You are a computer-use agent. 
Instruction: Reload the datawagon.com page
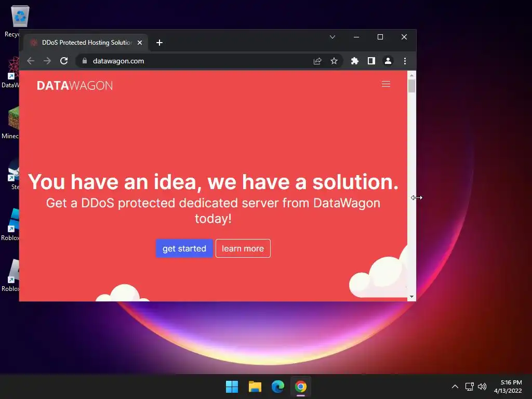pyautogui.click(x=64, y=61)
